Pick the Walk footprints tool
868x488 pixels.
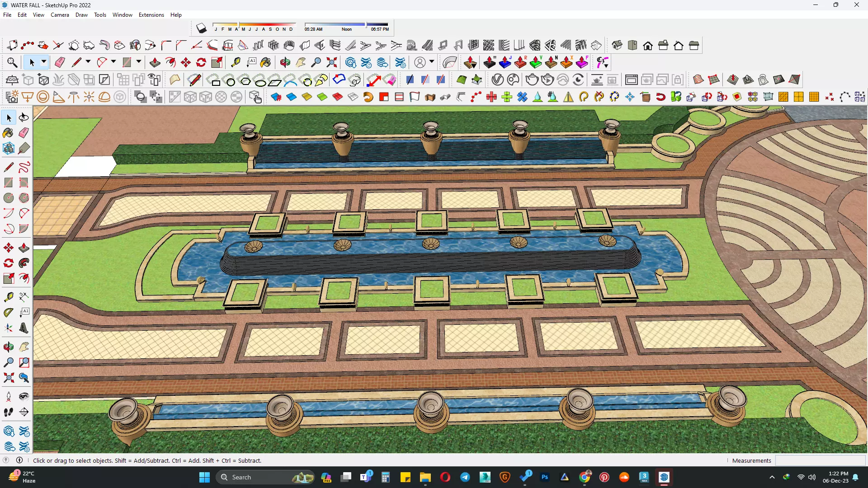click(8, 412)
